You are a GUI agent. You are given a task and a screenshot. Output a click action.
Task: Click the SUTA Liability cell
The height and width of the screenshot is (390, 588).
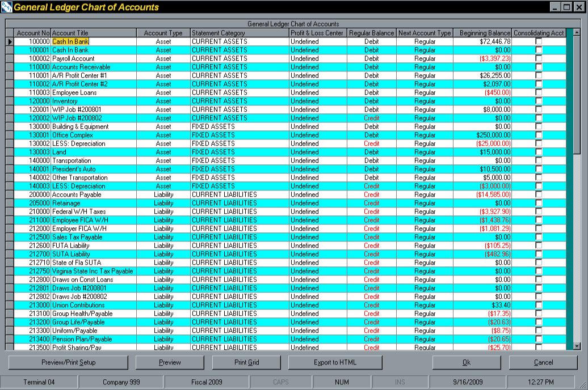94,253
